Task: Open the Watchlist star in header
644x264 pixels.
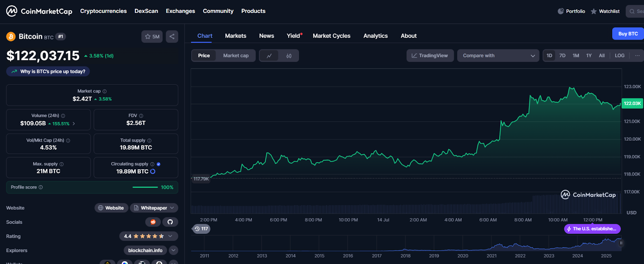Action: 594,11
